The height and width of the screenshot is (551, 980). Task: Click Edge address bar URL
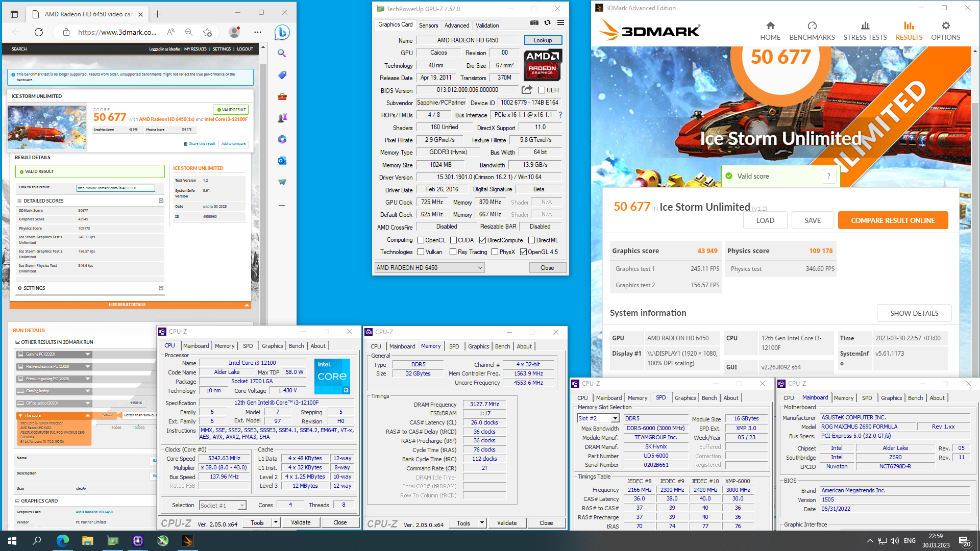click(117, 32)
